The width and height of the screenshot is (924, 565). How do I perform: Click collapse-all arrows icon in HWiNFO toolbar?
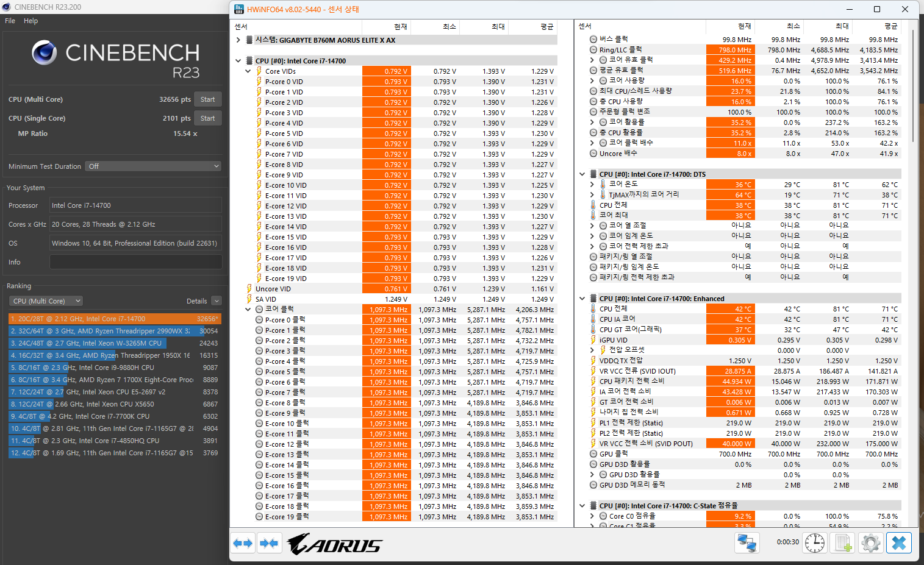coord(269,542)
